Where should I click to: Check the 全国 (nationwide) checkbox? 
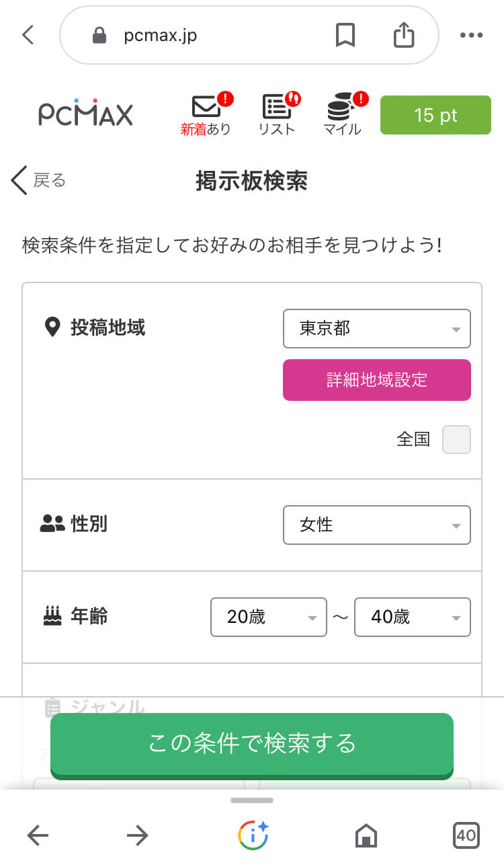456,439
